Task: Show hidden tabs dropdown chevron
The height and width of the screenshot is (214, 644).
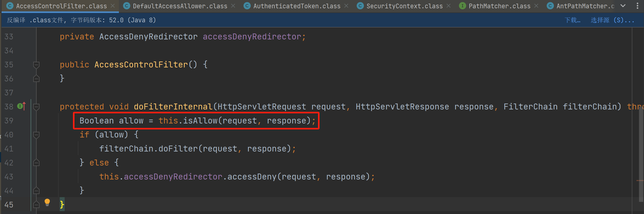Action: (x=623, y=6)
